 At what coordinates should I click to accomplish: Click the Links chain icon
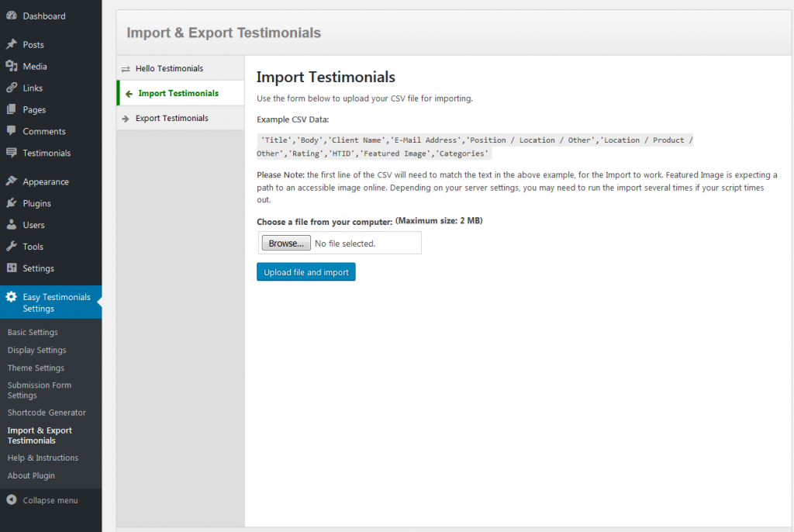(12, 88)
